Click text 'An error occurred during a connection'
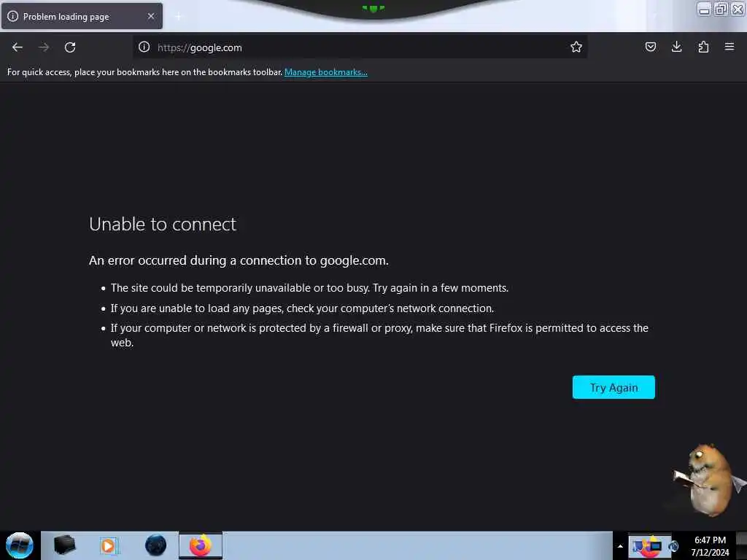This screenshot has height=560, width=747. [203, 260]
